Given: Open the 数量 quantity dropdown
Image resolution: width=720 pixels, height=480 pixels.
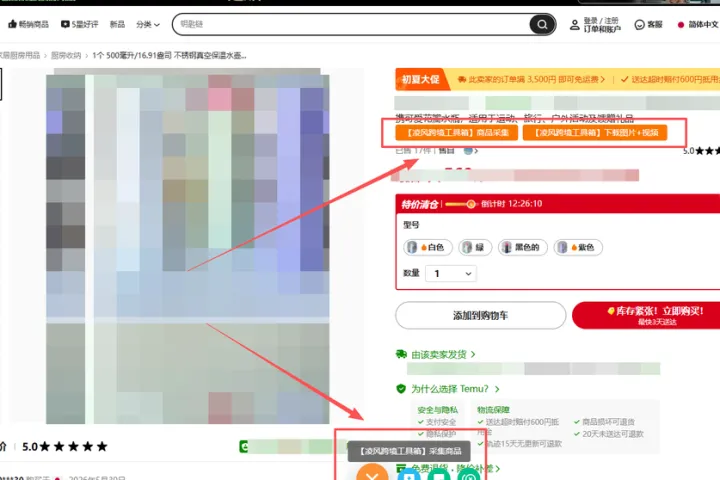Looking at the screenshot, I should pos(451,273).
